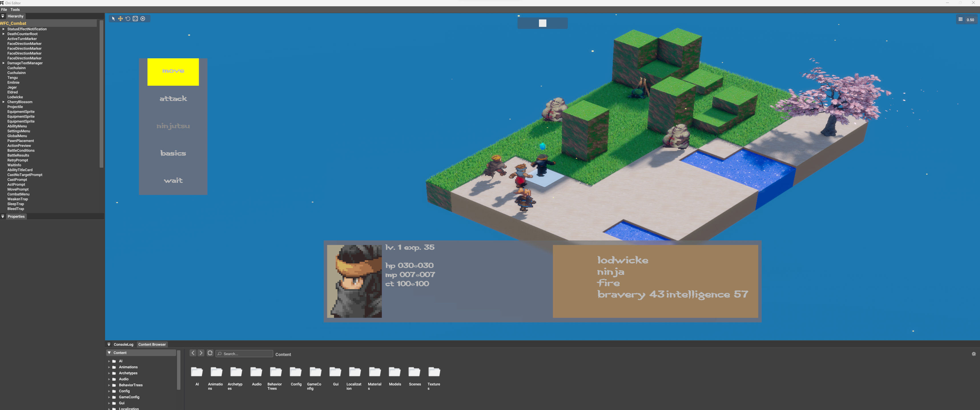Click the yellow move button swatch

[x=173, y=72]
